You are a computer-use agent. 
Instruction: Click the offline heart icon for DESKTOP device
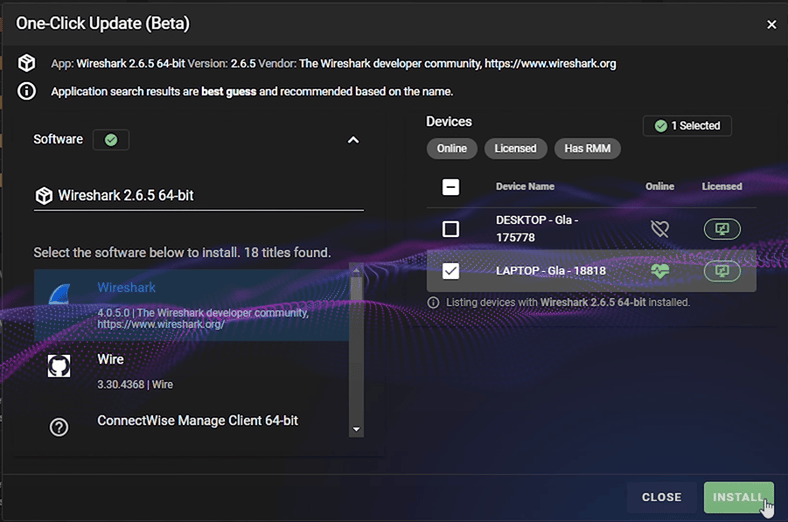(x=659, y=229)
